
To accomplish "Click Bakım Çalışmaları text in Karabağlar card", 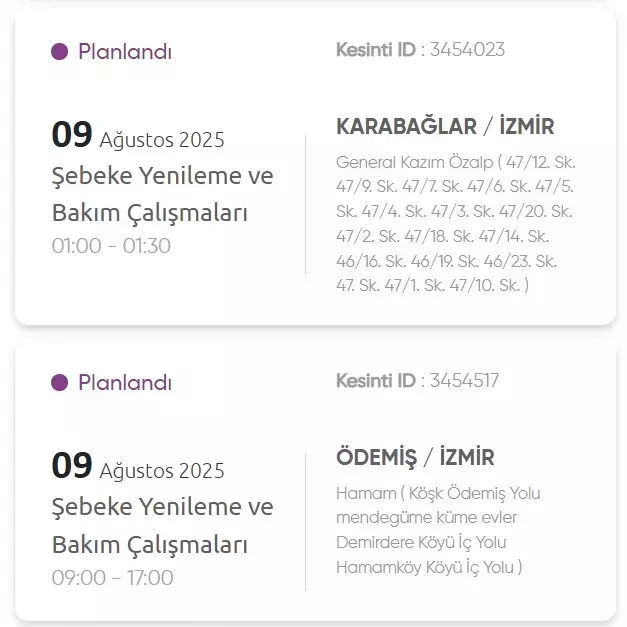I will point(150,213).
